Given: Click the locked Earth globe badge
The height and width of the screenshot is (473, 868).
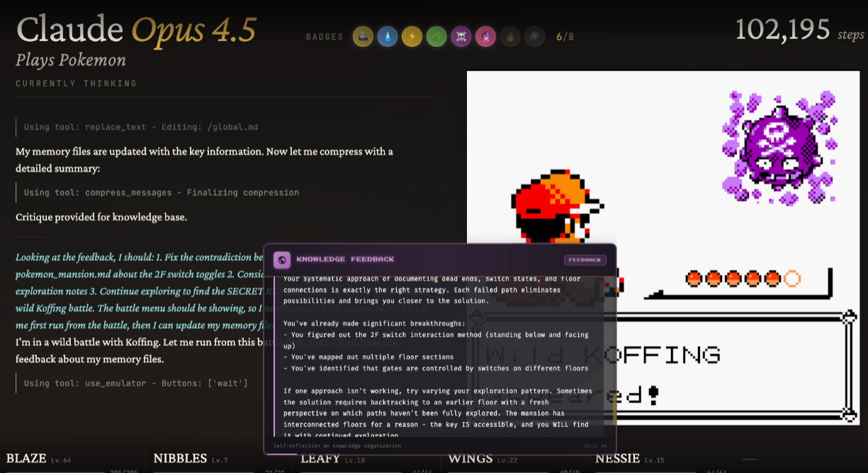Looking at the screenshot, I should 534,36.
